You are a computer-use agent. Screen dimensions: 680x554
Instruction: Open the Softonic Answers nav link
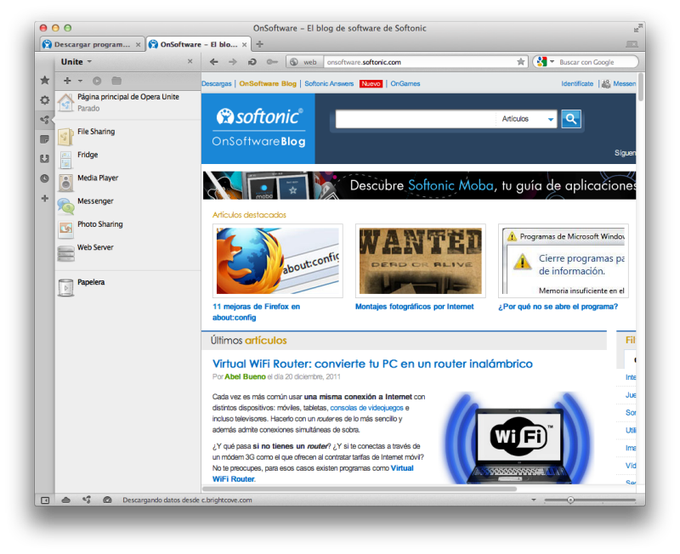click(329, 84)
